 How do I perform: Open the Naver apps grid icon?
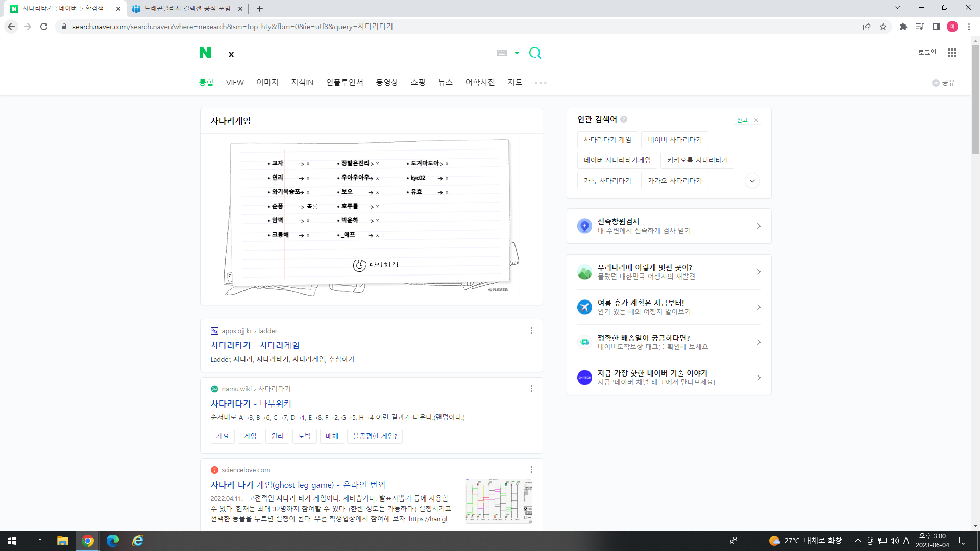[x=951, y=53]
